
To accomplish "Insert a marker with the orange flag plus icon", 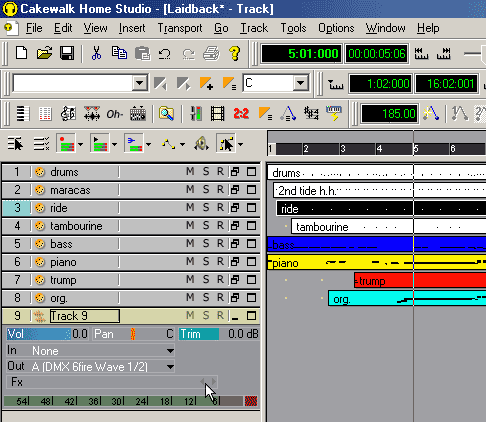I will click(206, 83).
